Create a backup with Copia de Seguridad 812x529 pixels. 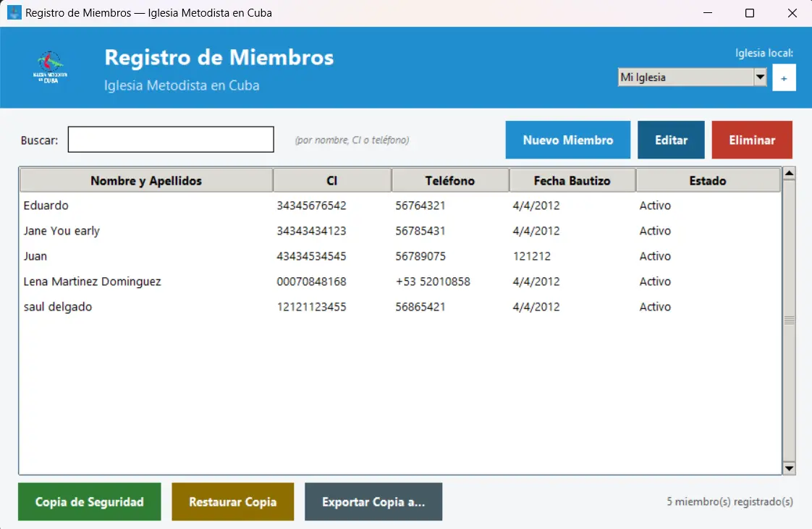[x=90, y=502]
